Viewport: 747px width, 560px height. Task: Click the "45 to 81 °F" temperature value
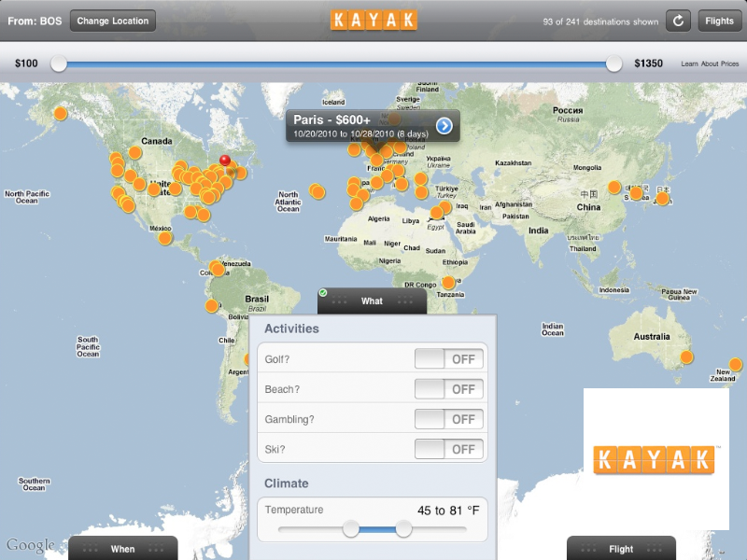tap(448, 511)
